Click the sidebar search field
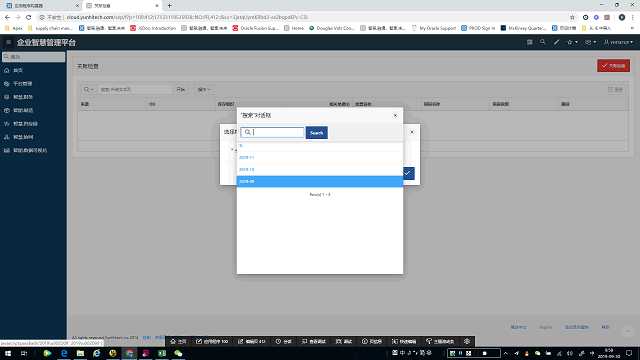Screen dimensions: 640x360 [33, 57]
